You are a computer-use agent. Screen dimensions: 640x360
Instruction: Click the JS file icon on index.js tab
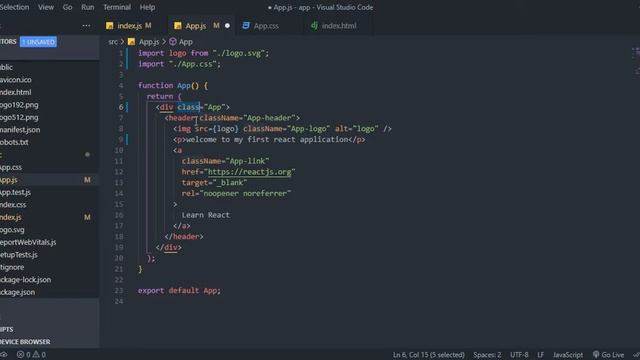click(x=109, y=26)
